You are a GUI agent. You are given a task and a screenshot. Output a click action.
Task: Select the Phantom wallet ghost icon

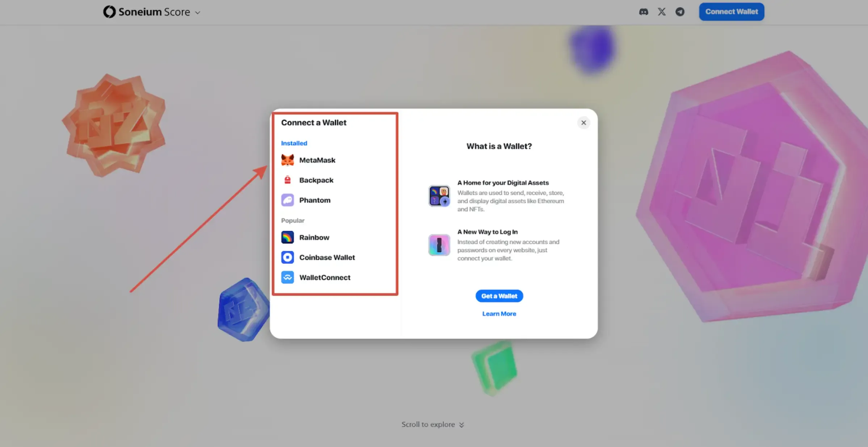click(x=287, y=200)
